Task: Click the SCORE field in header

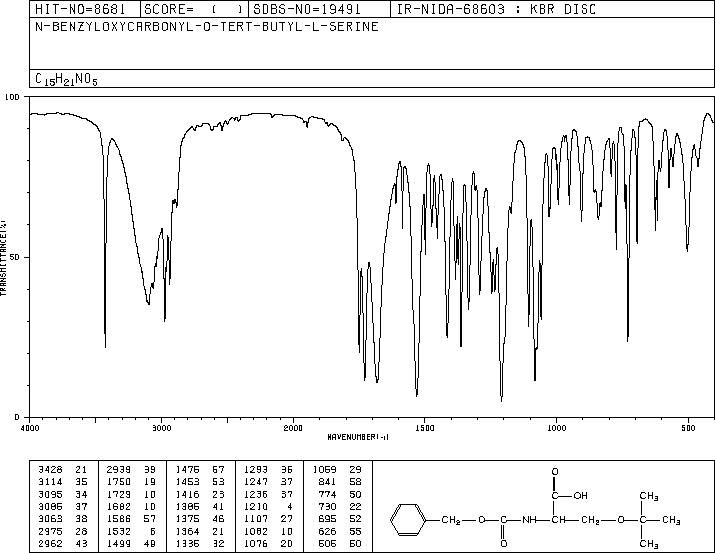Action: 194,9
